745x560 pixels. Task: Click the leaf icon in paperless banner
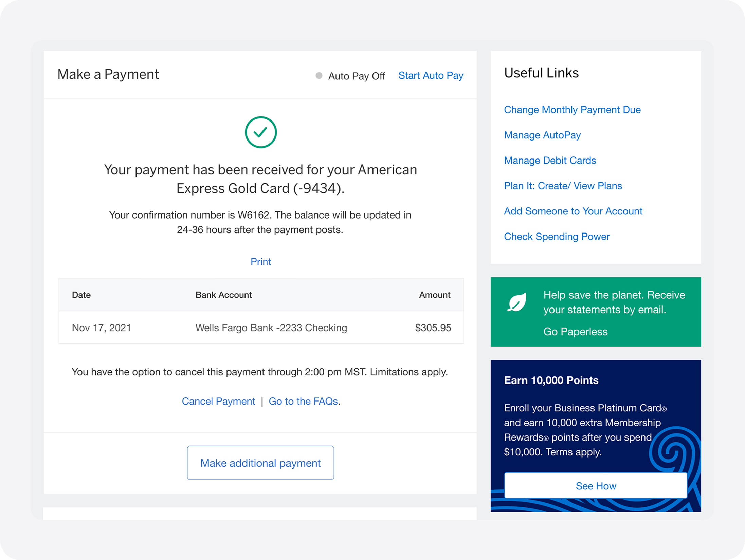pos(517,302)
